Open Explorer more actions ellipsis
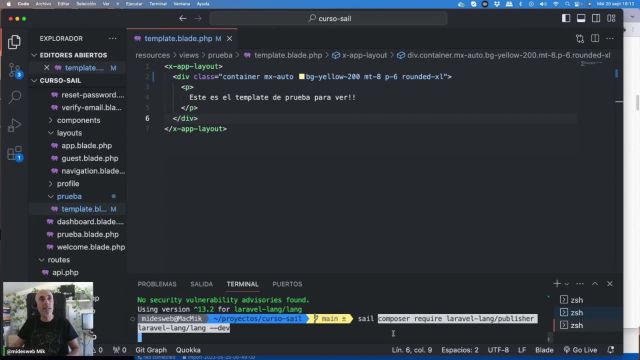This screenshot has width=640, height=360. coord(113,38)
